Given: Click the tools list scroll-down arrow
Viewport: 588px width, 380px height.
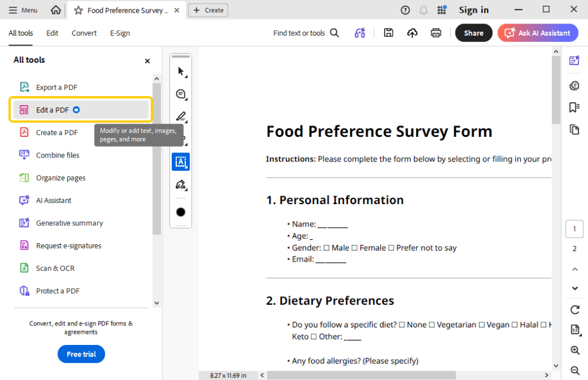Looking at the screenshot, I should tap(157, 302).
